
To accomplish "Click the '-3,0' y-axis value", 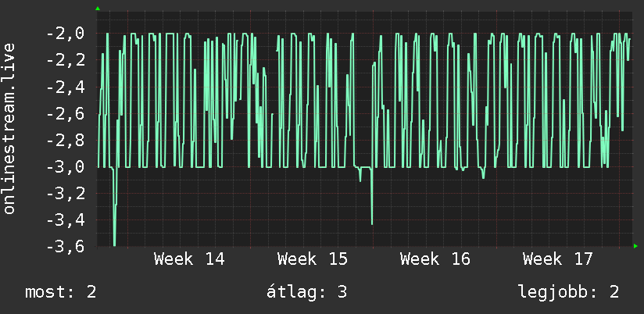I will pyautogui.click(x=66, y=167).
